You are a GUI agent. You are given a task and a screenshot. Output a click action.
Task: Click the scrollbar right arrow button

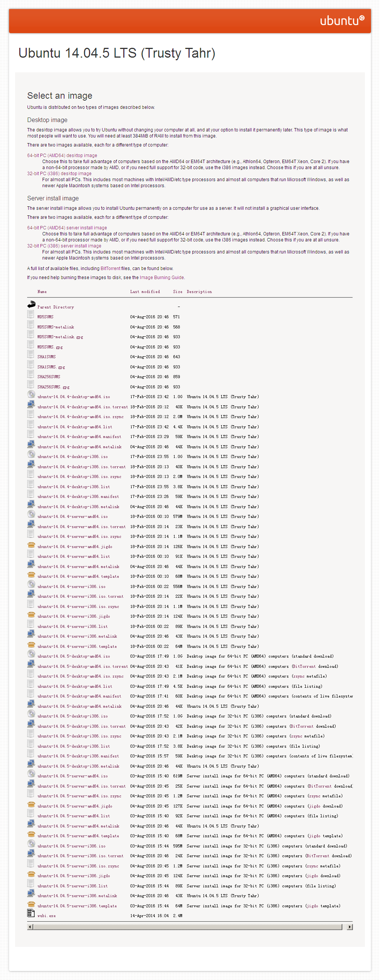(349, 927)
